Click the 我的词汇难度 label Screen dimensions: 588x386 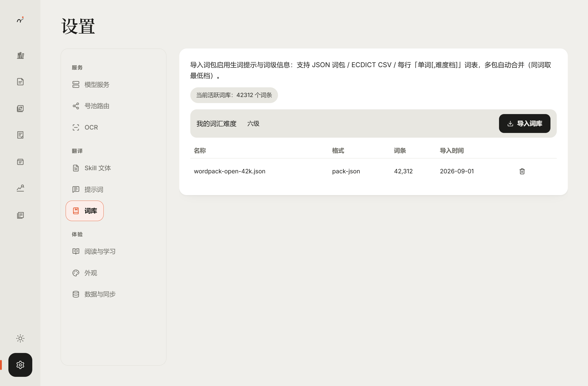217,124
